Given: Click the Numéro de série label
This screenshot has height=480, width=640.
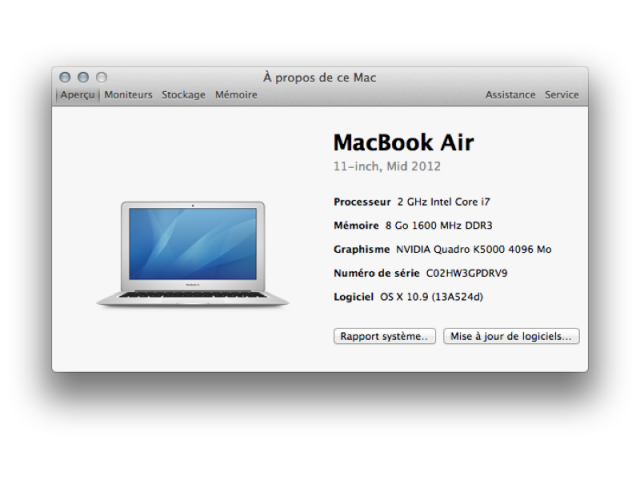Looking at the screenshot, I should [x=376, y=273].
